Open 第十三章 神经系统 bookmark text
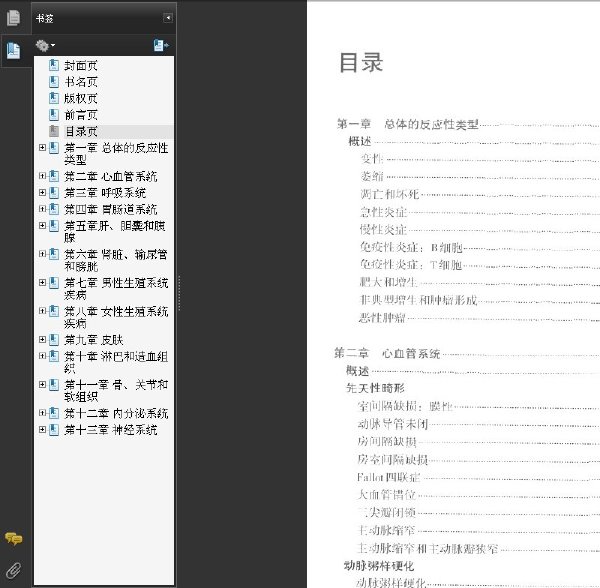Image resolution: width=600 pixels, height=588 pixels. (111, 430)
